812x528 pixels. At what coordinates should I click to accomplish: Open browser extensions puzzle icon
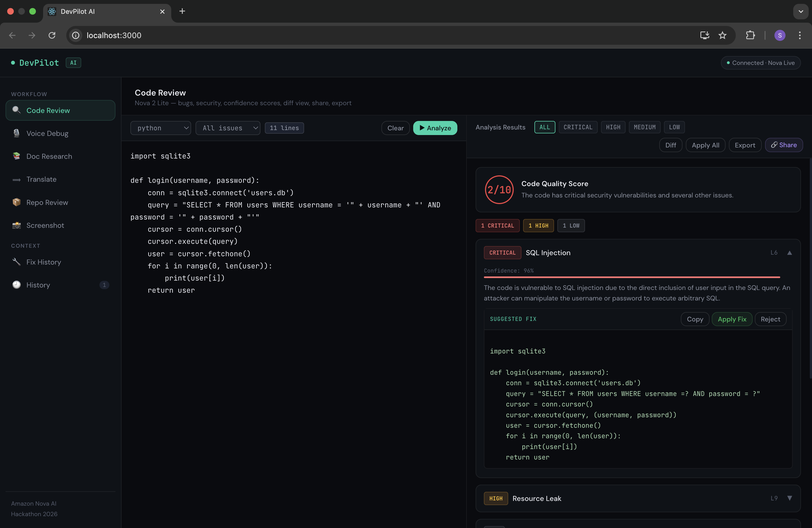750,35
